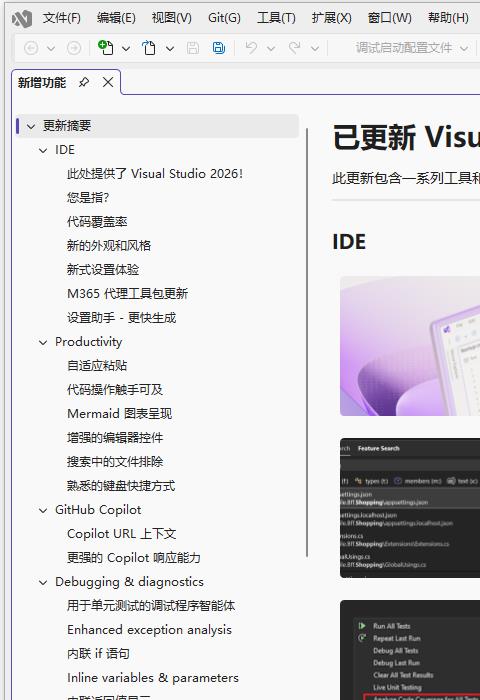The width and height of the screenshot is (480, 700).
Task: Select the 增强的编辑器控件 item
Action: tap(115, 438)
